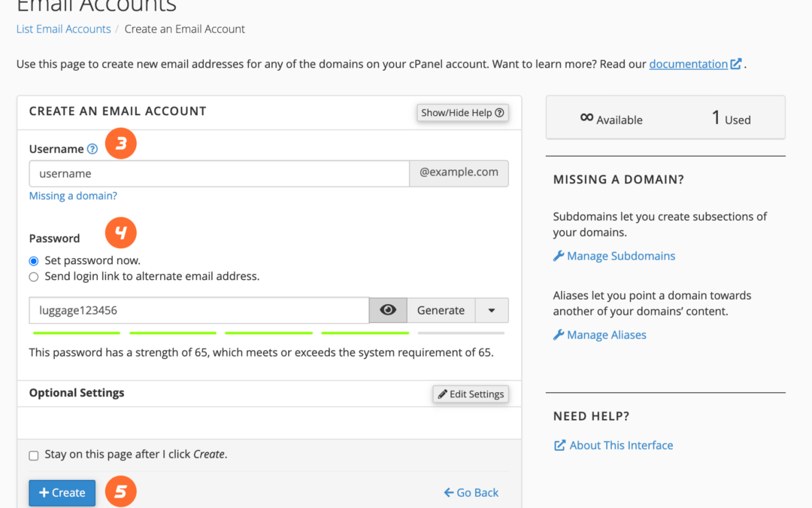Click the @example.com domain label

pos(459,173)
